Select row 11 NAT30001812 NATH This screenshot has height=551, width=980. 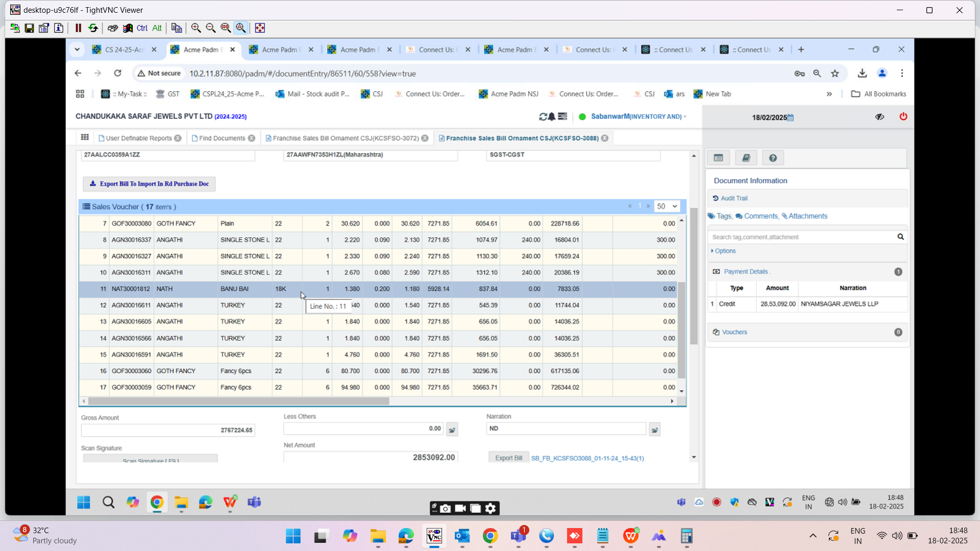378,289
